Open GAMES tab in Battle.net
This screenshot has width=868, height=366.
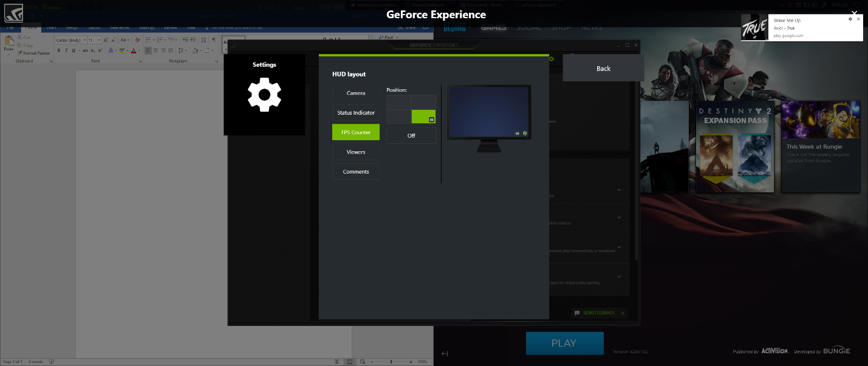click(494, 27)
